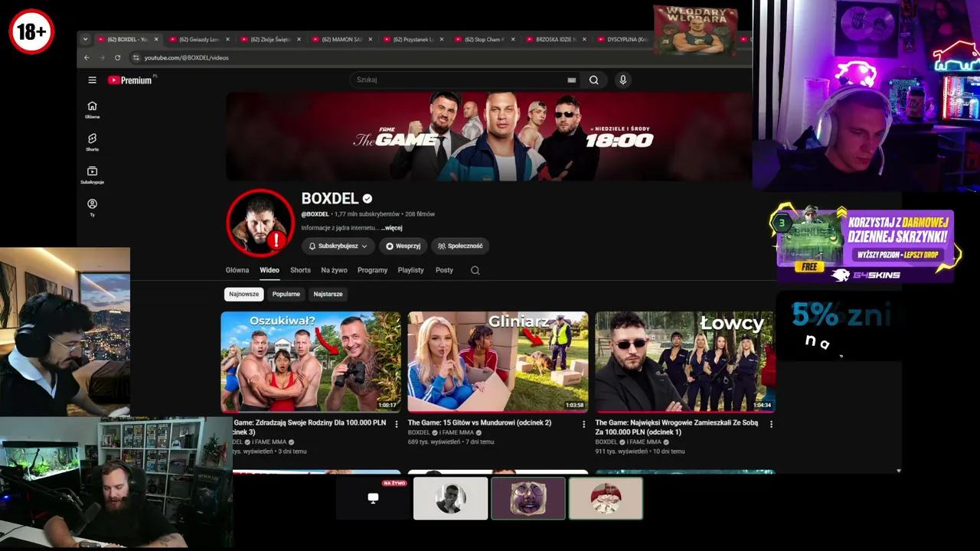Expand the Subskrybujesz dropdown
Screen dimensions: 980x551
pyautogui.click(x=338, y=246)
